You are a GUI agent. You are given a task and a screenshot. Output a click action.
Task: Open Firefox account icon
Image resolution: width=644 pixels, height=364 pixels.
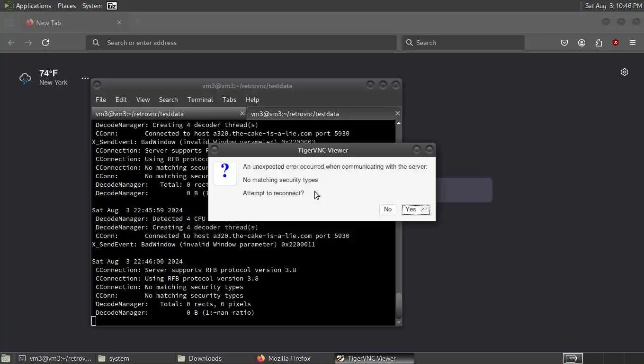(581, 43)
